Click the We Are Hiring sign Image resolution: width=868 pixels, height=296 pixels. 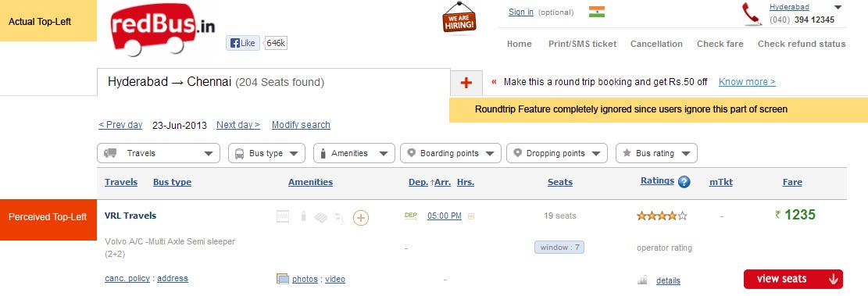point(459,17)
